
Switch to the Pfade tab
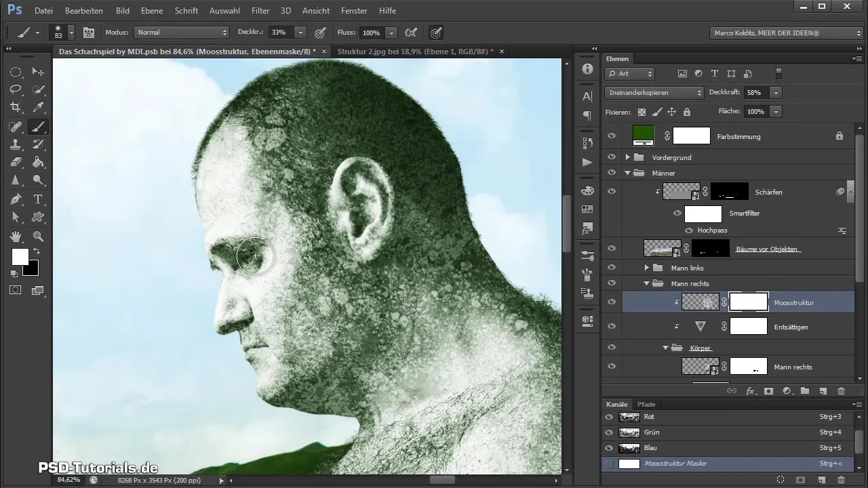tap(646, 405)
